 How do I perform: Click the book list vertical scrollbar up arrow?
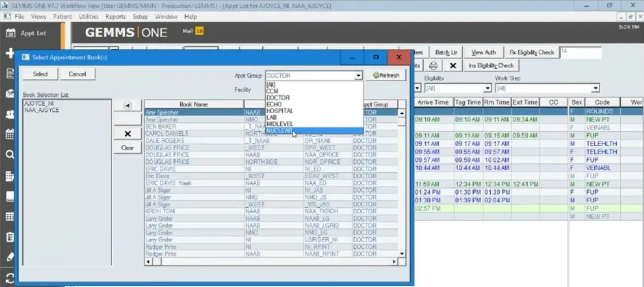point(402,114)
